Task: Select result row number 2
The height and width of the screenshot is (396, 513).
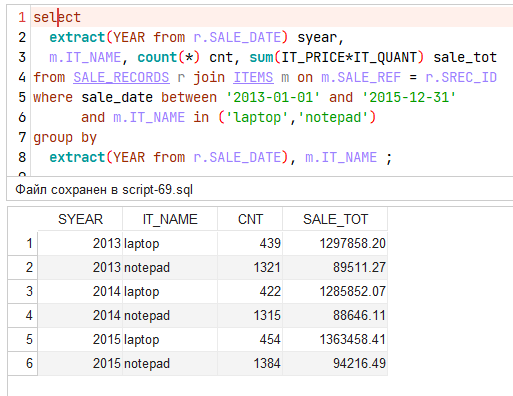Action: tap(23, 267)
